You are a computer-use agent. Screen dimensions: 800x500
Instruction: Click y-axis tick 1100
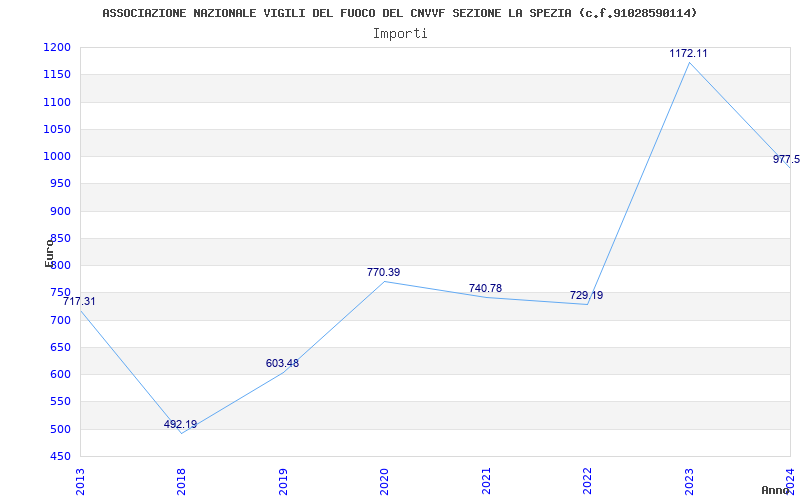57,103
